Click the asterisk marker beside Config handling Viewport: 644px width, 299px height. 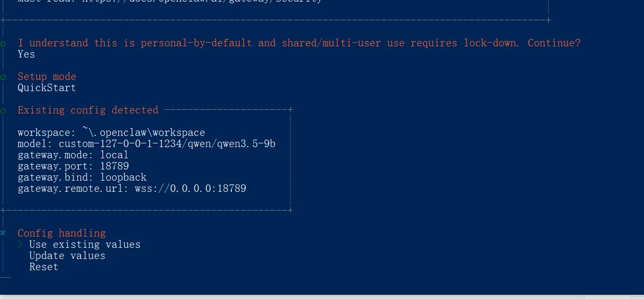coord(3,233)
